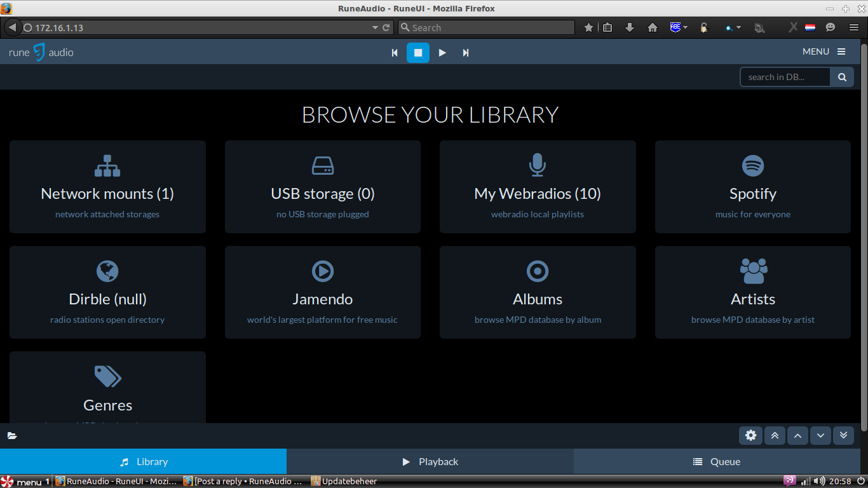This screenshot has width=868, height=488.
Task: Show bookmarks list icon
Action: [x=607, y=27]
